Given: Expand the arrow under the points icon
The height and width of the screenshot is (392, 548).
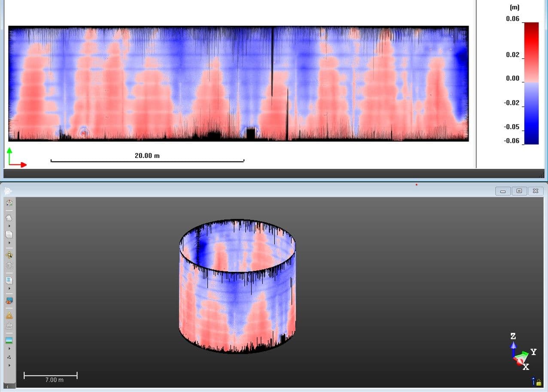Looking at the screenshot, I should (x=9, y=365).
